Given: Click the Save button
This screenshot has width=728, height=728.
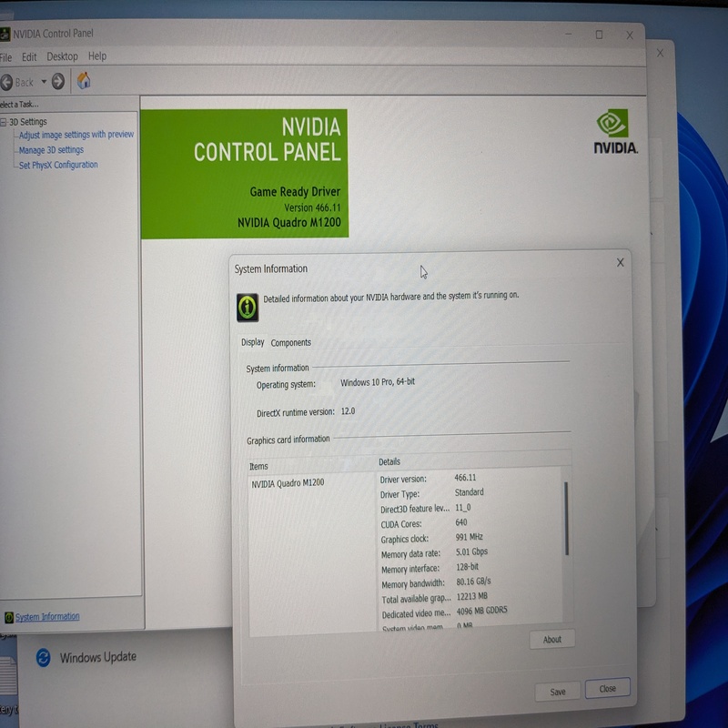Looking at the screenshot, I should [x=558, y=692].
